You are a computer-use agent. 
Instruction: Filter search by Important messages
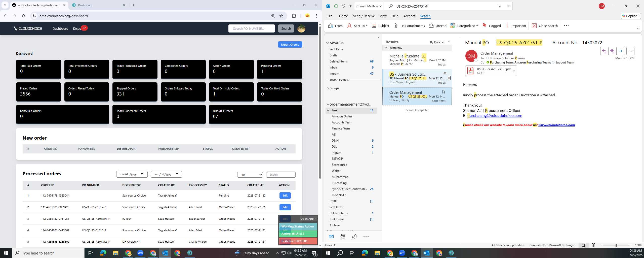(515, 26)
